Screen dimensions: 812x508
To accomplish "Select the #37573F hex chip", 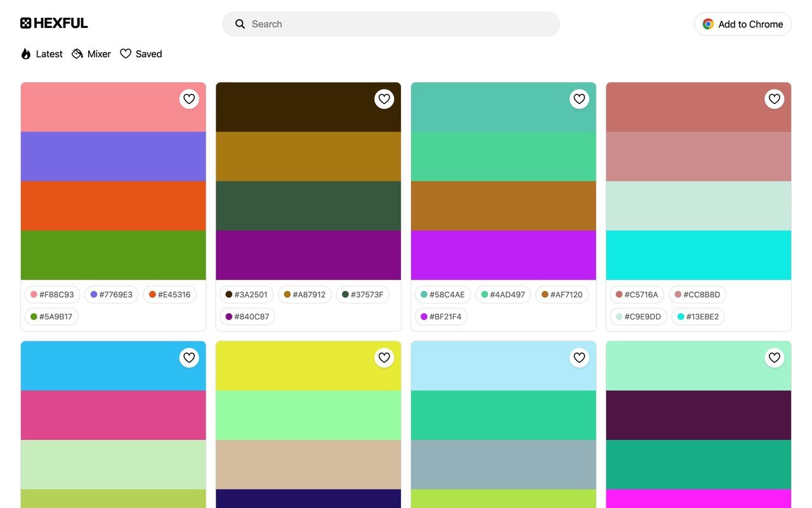I will (363, 295).
